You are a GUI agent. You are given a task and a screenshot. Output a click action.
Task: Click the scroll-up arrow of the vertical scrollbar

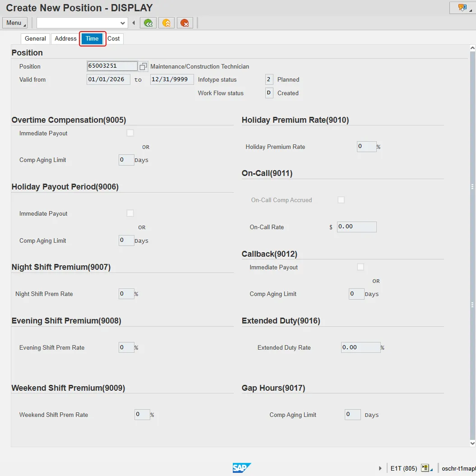click(472, 48)
